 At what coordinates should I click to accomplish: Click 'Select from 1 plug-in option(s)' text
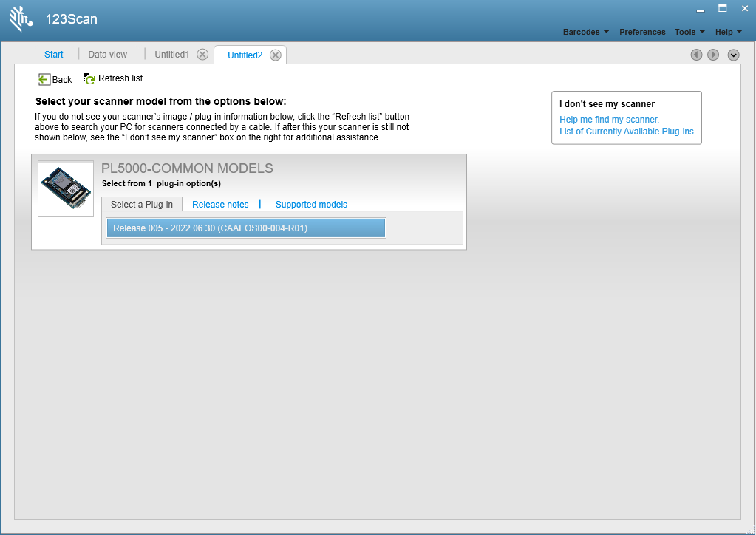point(162,184)
